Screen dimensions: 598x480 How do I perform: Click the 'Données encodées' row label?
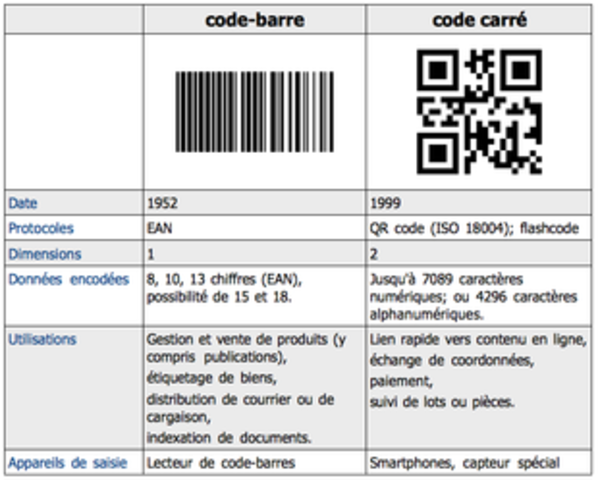point(69,279)
